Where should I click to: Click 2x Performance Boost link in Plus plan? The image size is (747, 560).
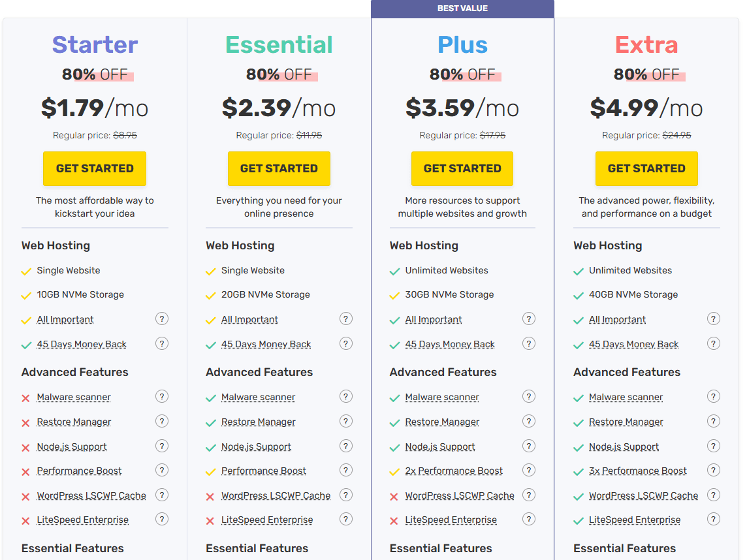(x=454, y=471)
